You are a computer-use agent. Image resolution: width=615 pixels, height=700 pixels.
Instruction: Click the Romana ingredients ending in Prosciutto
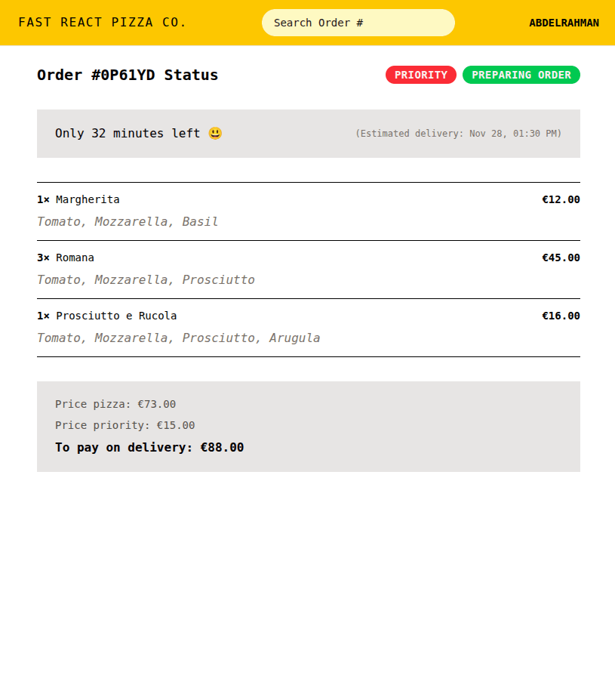[146, 280]
